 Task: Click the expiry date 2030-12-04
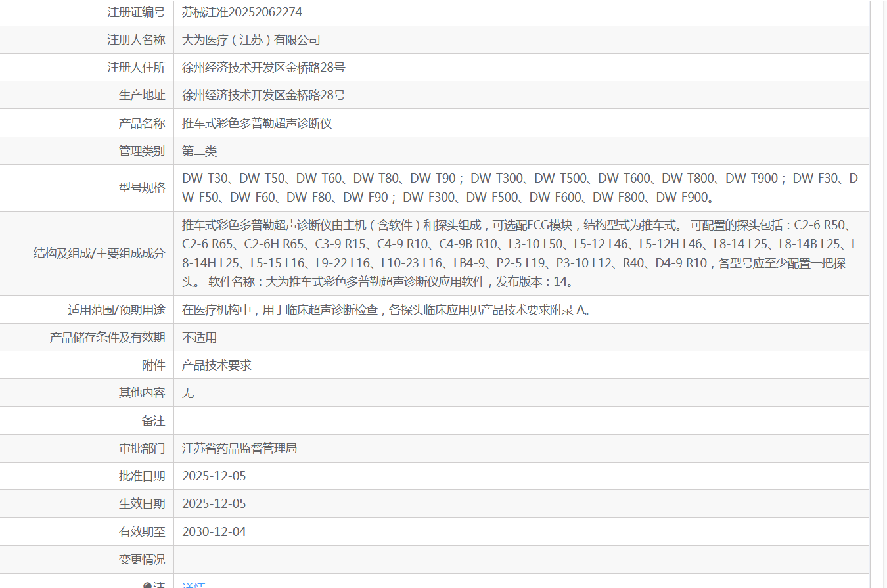coord(214,531)
